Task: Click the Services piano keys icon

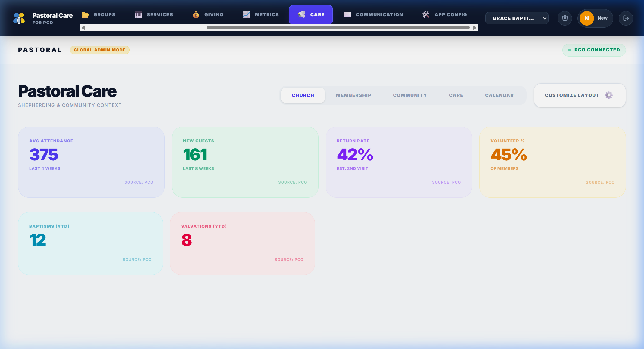Action: (x=138, y=15)
